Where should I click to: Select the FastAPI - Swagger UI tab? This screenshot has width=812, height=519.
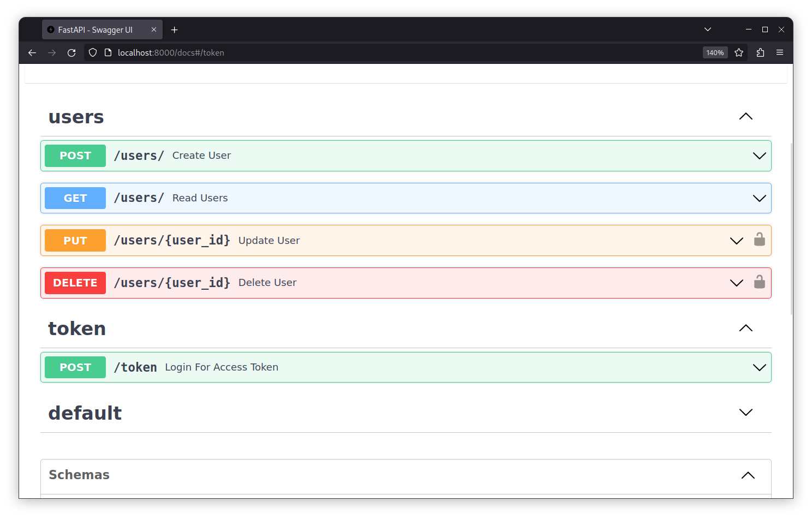(95, 30)
